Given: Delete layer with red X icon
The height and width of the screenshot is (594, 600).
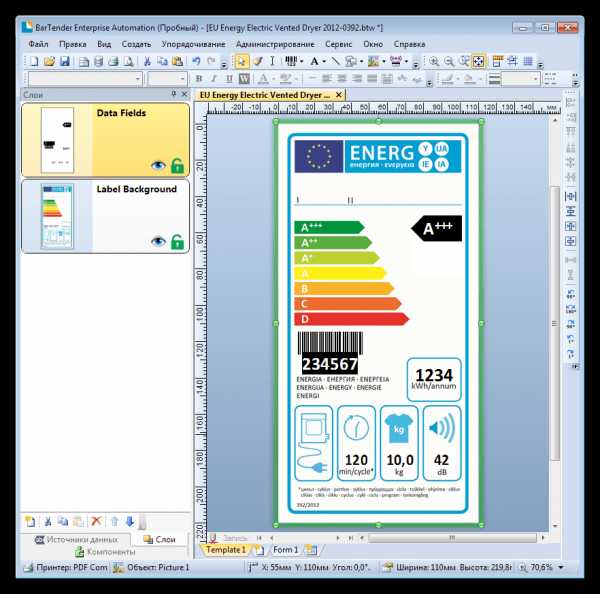Looking at the screenshot, I should click(96, 521).
